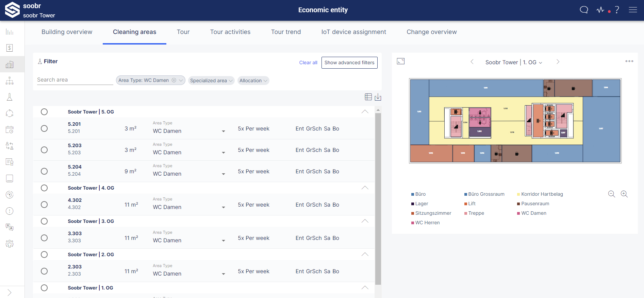
Task: Open the team group sidebar icon
Action: (10, 244)
